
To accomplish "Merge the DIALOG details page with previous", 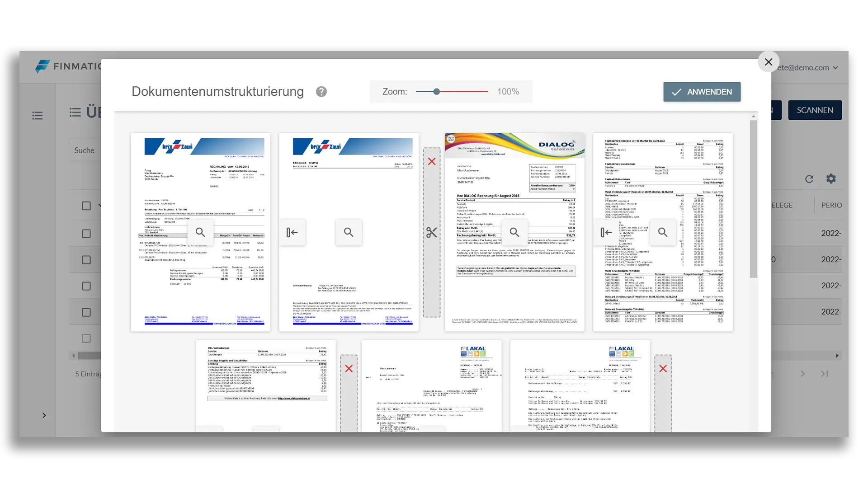I will (606, 232).
